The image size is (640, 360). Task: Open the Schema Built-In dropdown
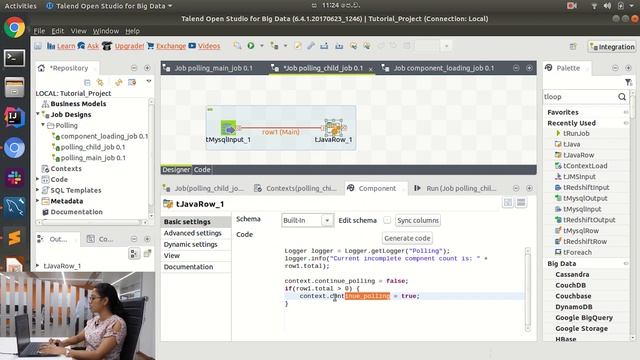click(x=327, y=220)
